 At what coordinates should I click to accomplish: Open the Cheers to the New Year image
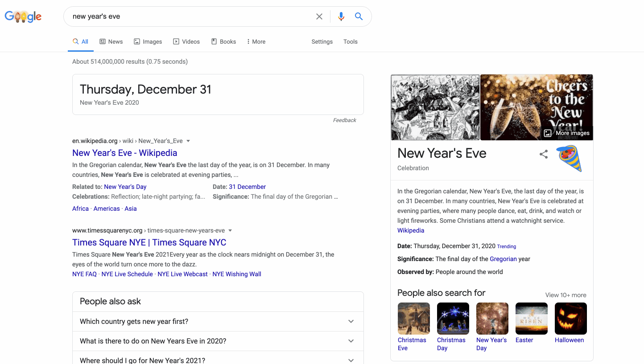[x=537, y=107]
